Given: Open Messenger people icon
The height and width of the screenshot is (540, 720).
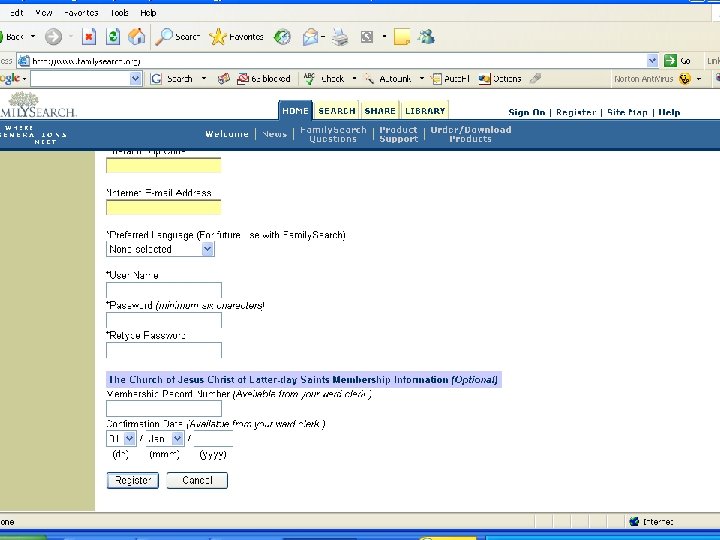Looking at the screenshot, I should coord(426,37).
